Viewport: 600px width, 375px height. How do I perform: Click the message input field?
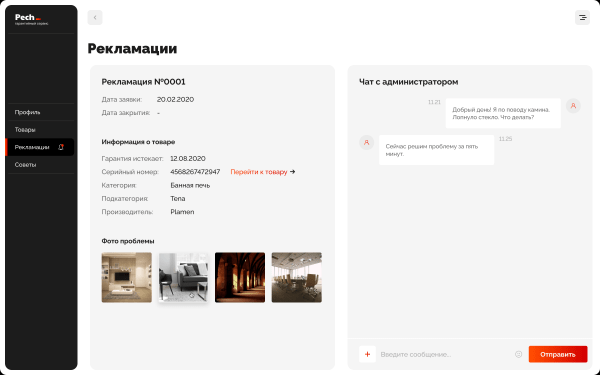click(x=446, y=354)
